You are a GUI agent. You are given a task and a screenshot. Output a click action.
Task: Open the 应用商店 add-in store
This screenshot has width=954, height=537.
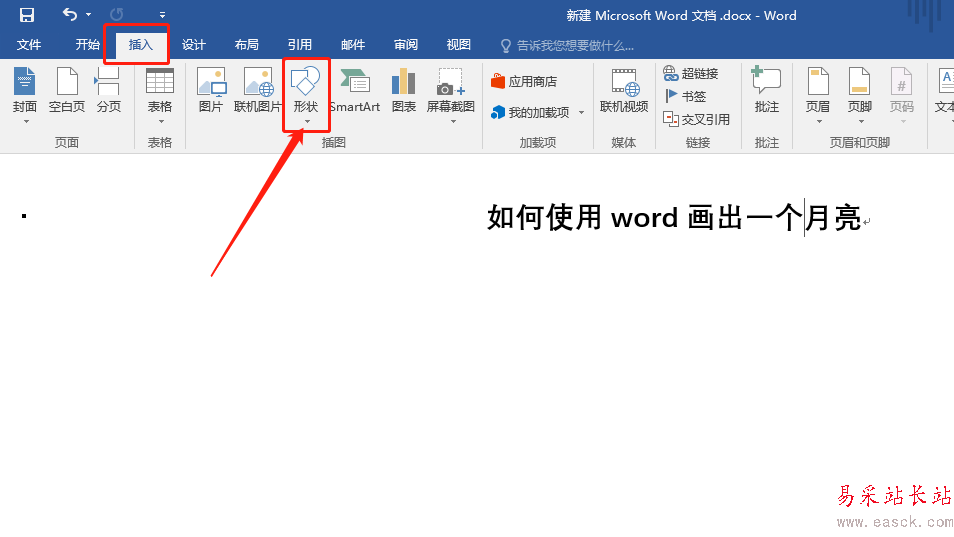tap(524, 81)
